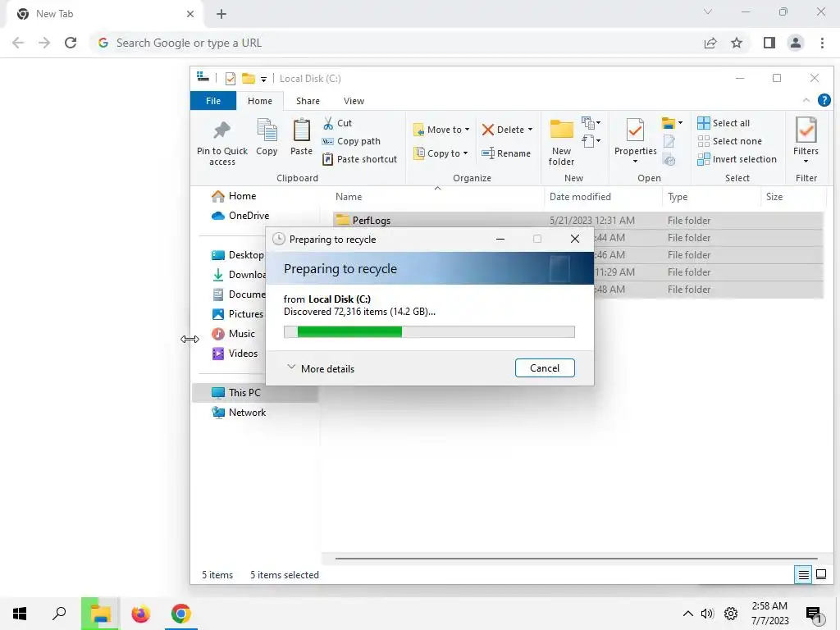Click quick access Properties checkmark icon
840x630 pixels.
click(x=231, y=79)
